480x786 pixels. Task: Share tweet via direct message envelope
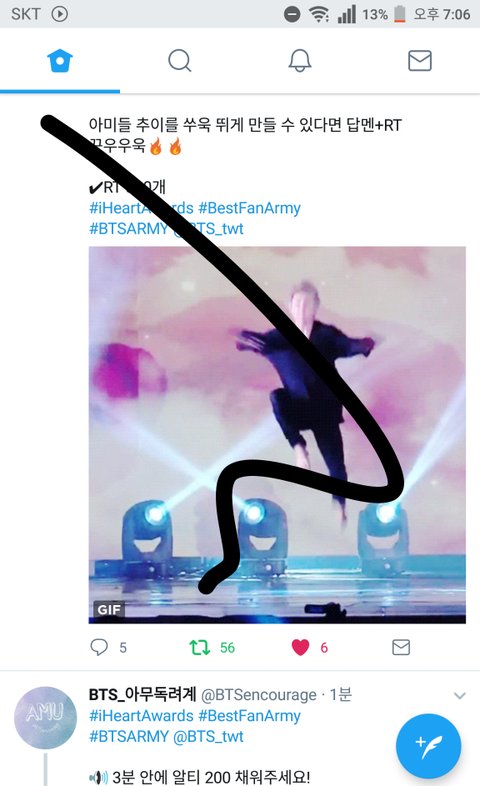(401, 647)
